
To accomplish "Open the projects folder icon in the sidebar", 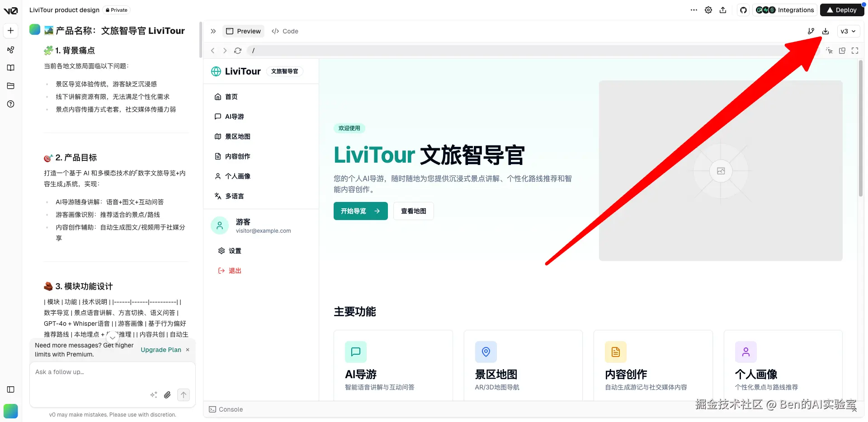I will (11, 86).
